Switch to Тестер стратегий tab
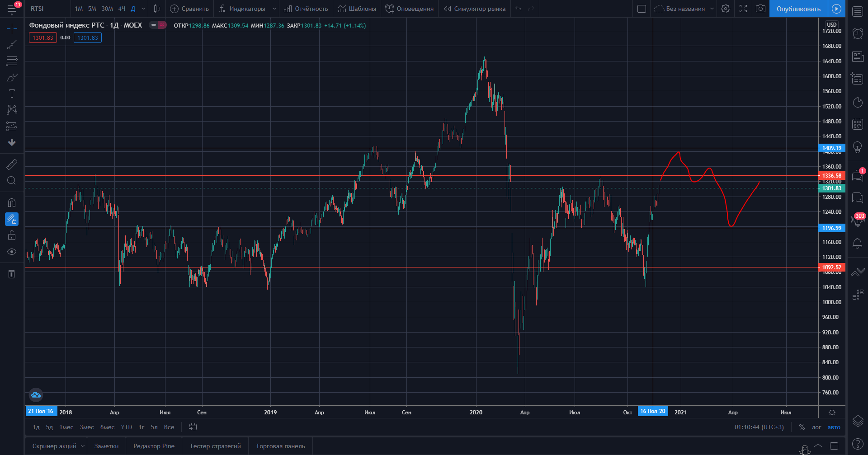 pyautogui.click(x=215, y=446)
